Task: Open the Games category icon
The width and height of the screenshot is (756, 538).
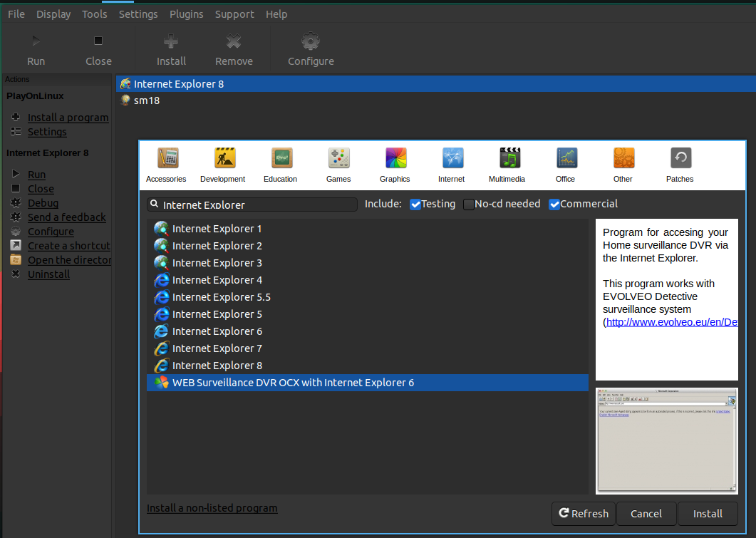Action: click(338, 158)
